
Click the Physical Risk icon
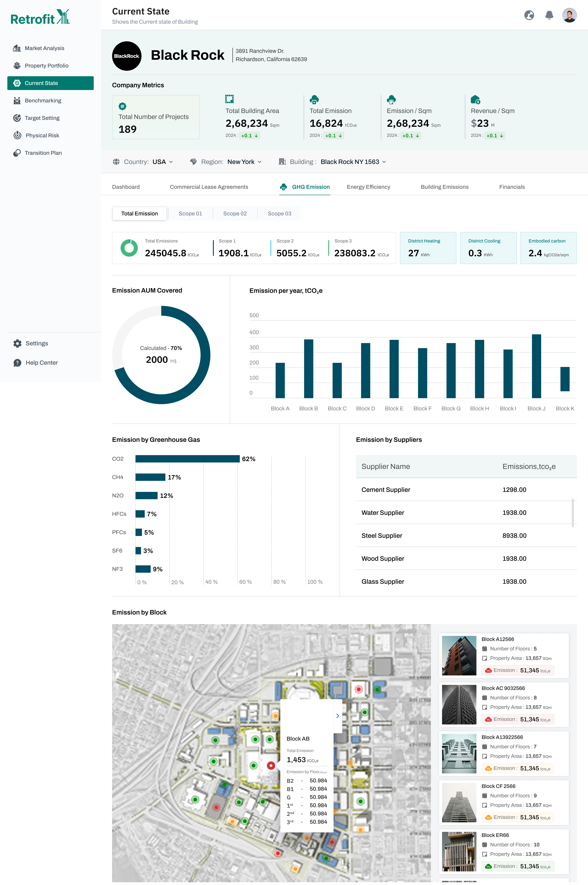17,135
